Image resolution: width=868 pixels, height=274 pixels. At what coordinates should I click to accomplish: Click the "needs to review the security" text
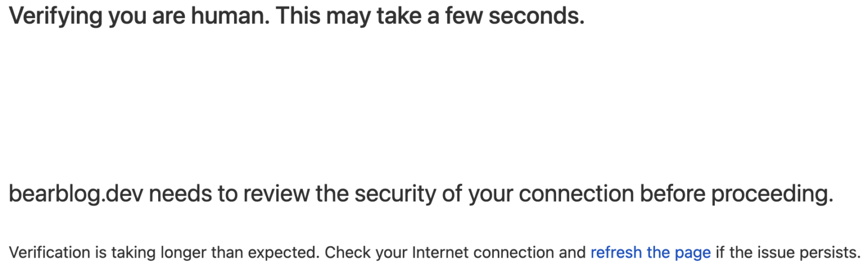tap(271, 194)
